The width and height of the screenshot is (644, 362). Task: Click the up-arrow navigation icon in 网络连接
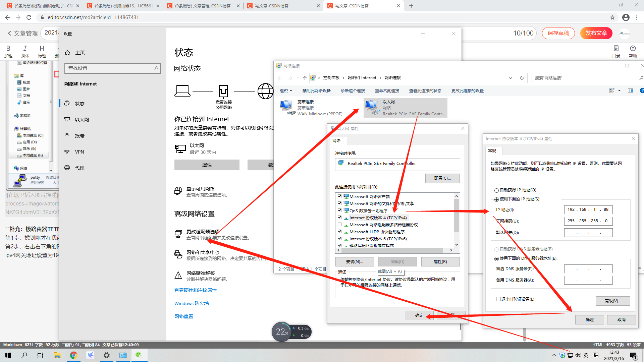point(305,78)
